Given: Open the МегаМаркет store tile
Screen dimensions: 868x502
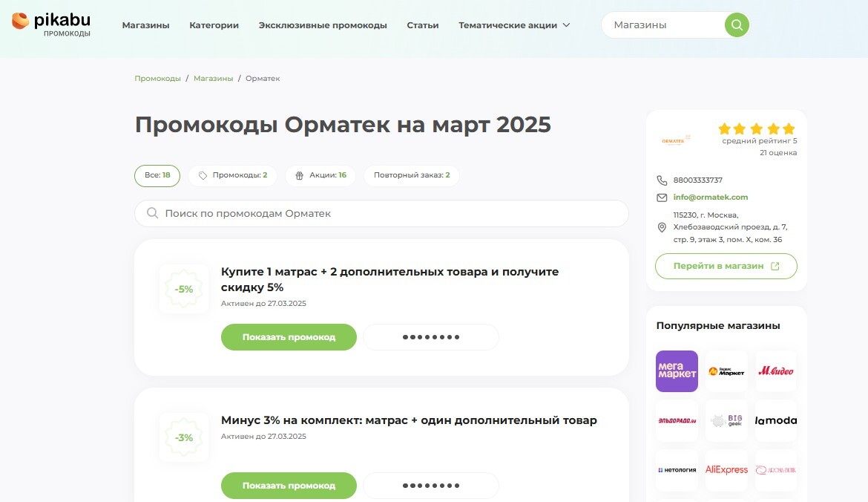Looking at the screenshot, I should click(677, 371).
